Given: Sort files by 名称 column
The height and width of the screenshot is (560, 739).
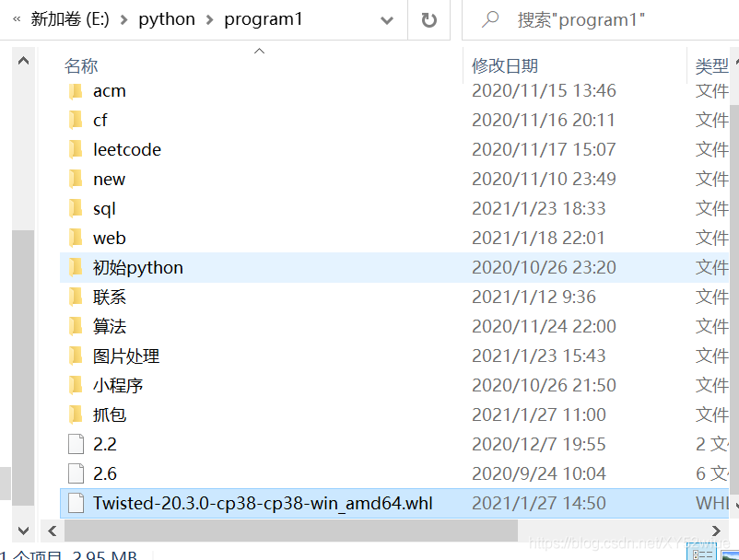Looking at the screenshot, I should (81, 66).
